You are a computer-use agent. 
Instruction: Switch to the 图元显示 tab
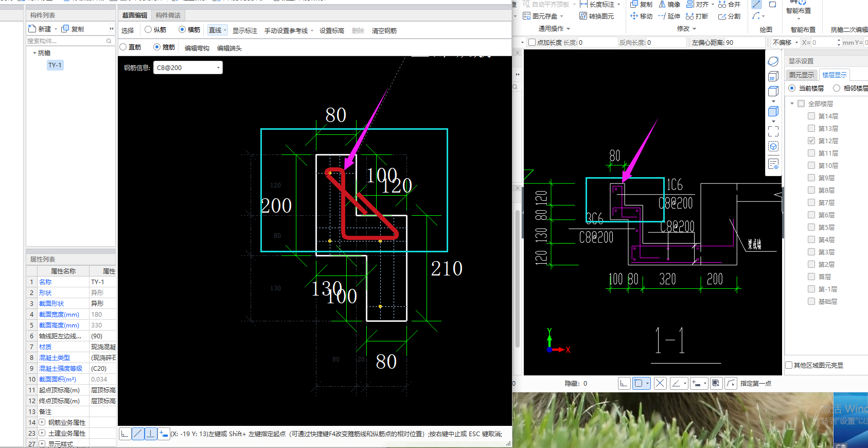pos(802,75)
